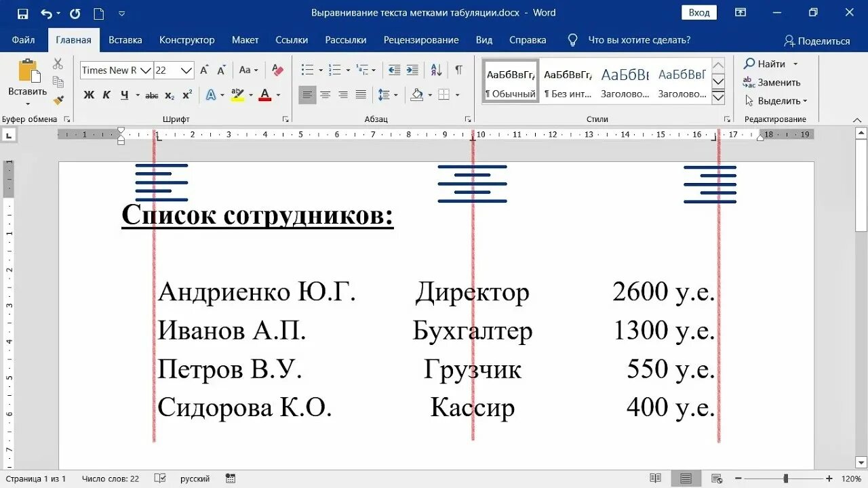Decrease paragraph indent
Image resolution: width=868 pixels, height=488 pixels.
pos(394,70)
